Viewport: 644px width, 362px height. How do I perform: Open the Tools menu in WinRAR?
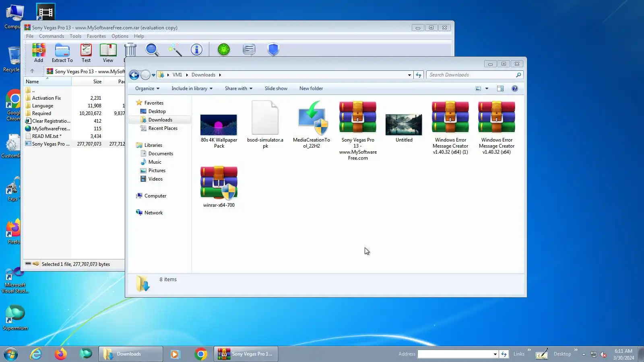[75, 36]
